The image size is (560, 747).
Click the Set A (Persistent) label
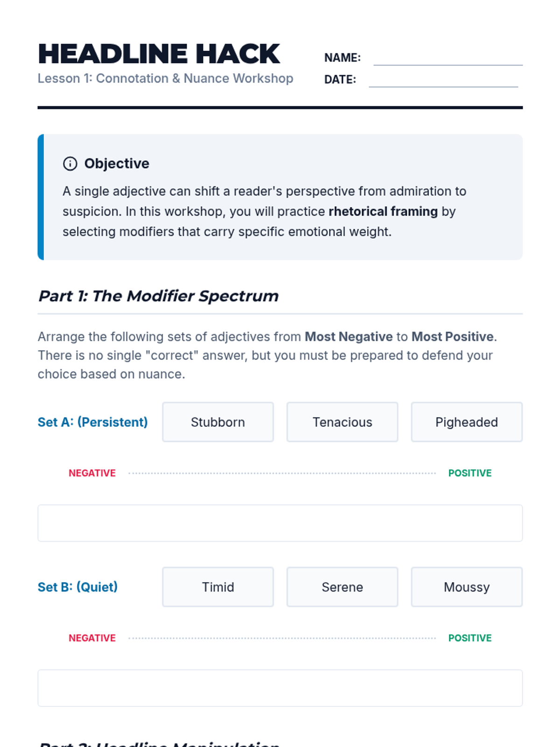92,422
